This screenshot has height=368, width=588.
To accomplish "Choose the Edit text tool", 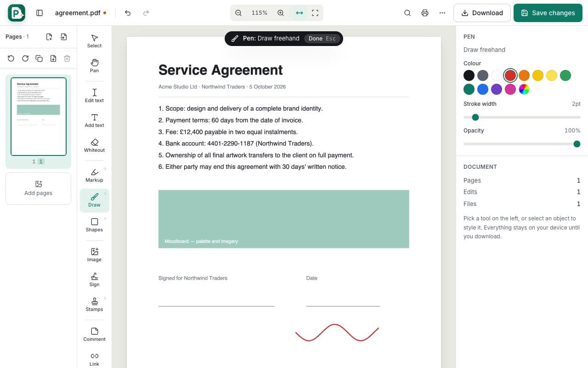I will pos(94,95).
